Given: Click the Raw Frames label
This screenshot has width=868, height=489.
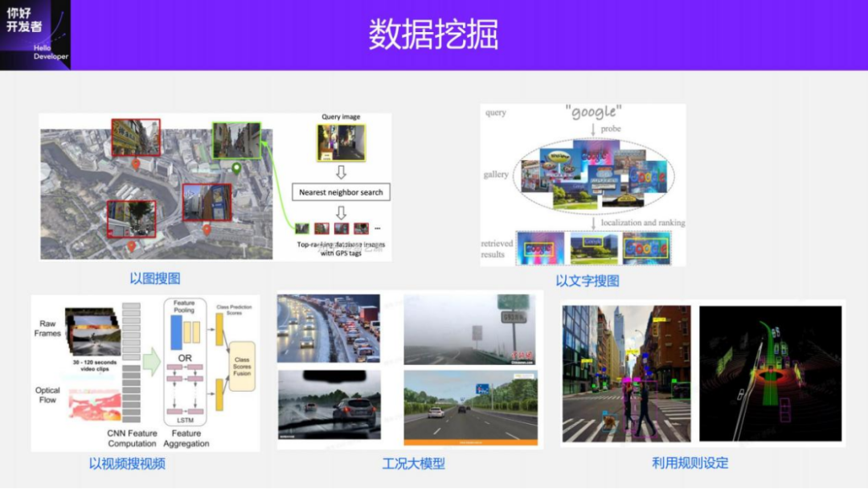Looking at the screenshot, I should point(47,328).
